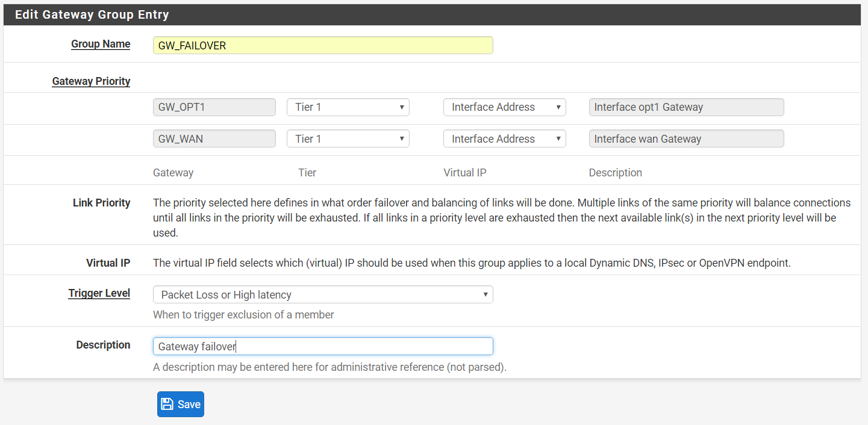The image size is (868, 425).
Task: Open the Trigger Level dropdown
Action: 323,294
